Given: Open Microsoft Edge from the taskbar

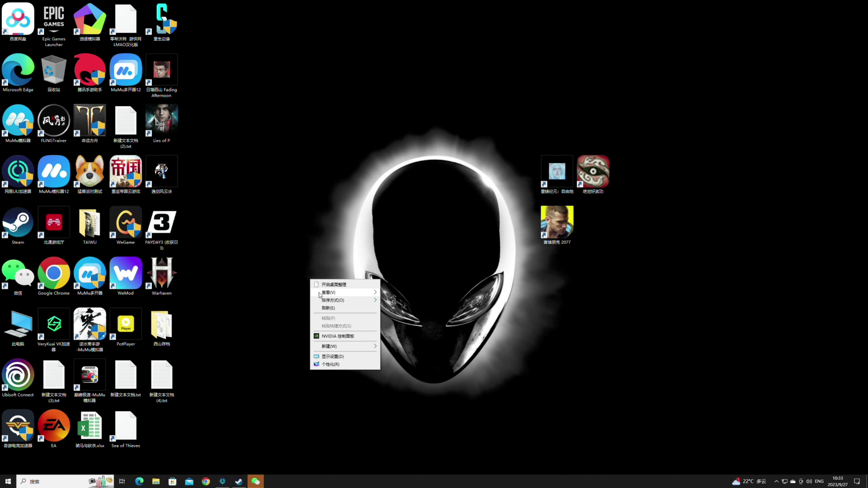Looking at the screenshot, I should pos(139,481).
